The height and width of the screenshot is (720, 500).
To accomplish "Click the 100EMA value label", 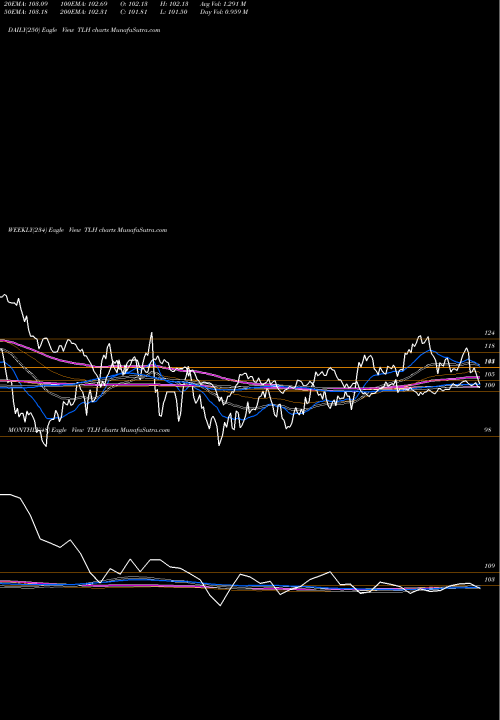I will pyautogui.click(x=83, y=4).
